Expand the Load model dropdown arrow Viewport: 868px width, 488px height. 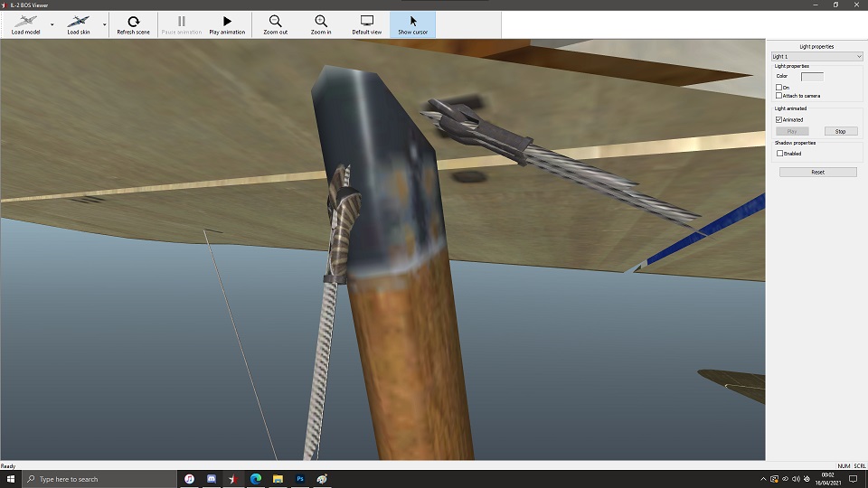point(52,25)
